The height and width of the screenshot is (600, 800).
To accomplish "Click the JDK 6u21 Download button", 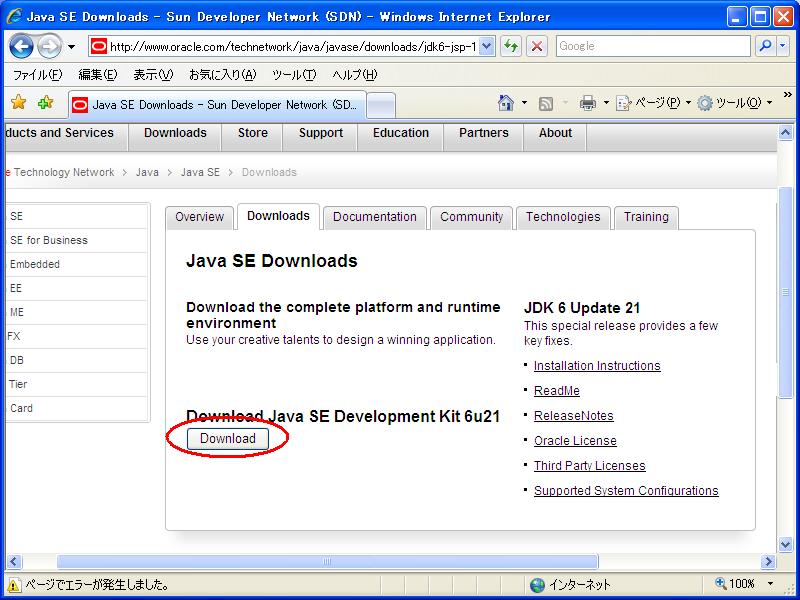I will (x=228, y=439).
